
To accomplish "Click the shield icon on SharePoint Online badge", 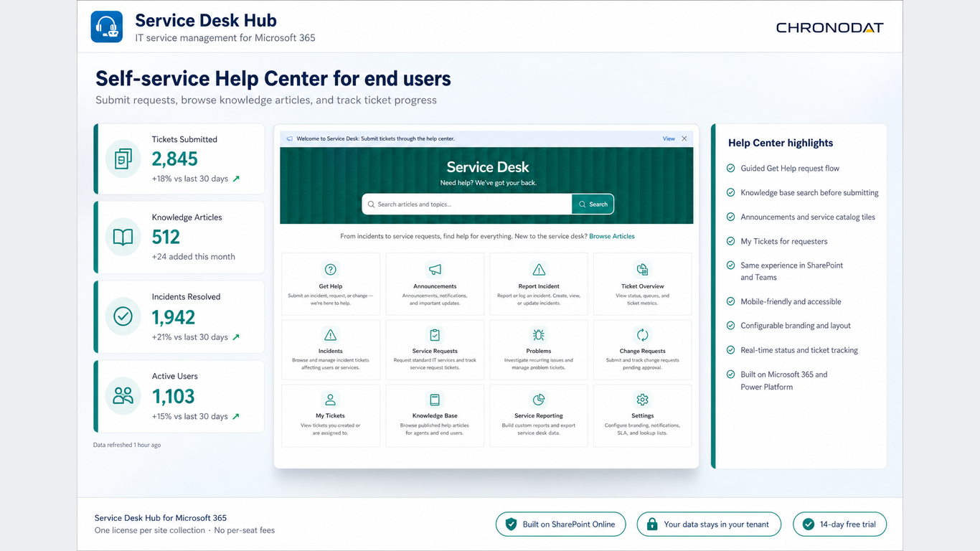I will point(511,524).
